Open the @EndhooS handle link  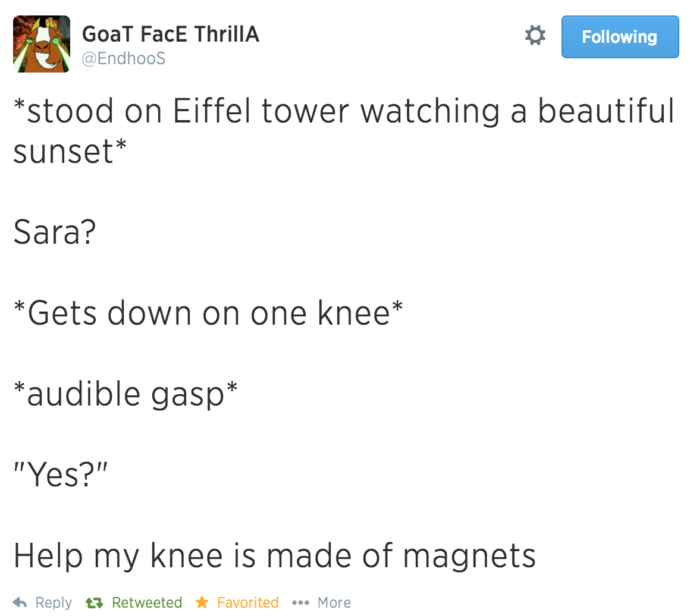(124, 58)
